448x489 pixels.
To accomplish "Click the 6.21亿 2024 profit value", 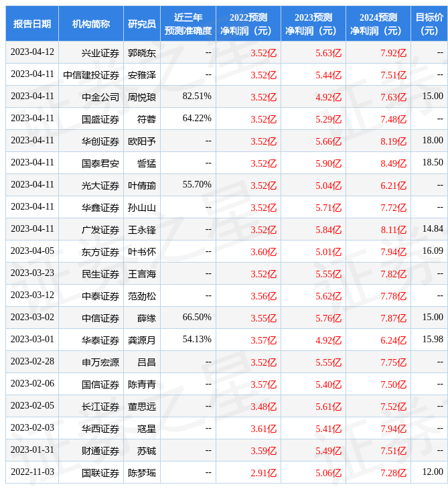I will point(394,186).
